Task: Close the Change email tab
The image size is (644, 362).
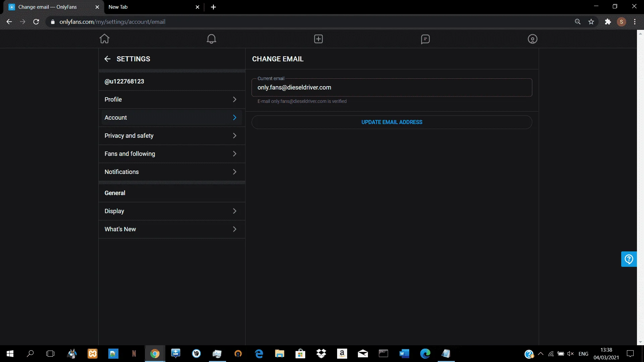Action: pos(97,7)
